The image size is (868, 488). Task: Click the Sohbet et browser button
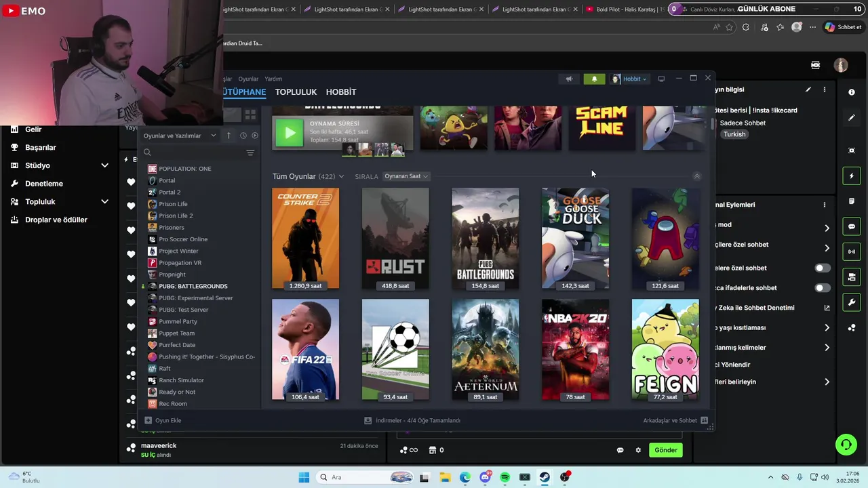pyautogui.click(x=843, y=27)
